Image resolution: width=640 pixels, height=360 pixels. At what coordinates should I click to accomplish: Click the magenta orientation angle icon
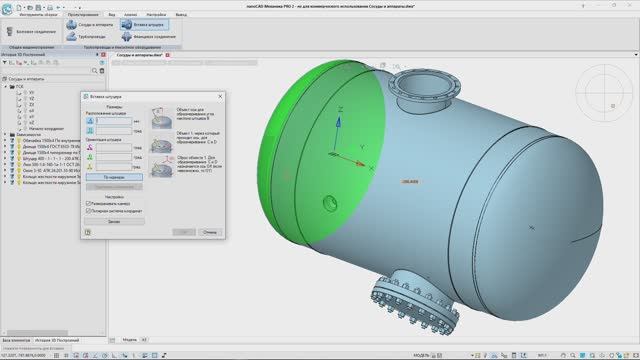(90, 147)
